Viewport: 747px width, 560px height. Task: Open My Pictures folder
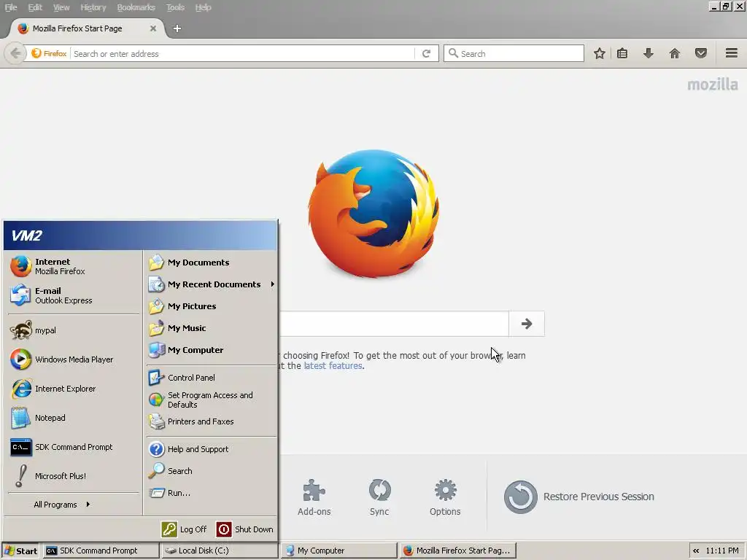(x=212, y=306)
